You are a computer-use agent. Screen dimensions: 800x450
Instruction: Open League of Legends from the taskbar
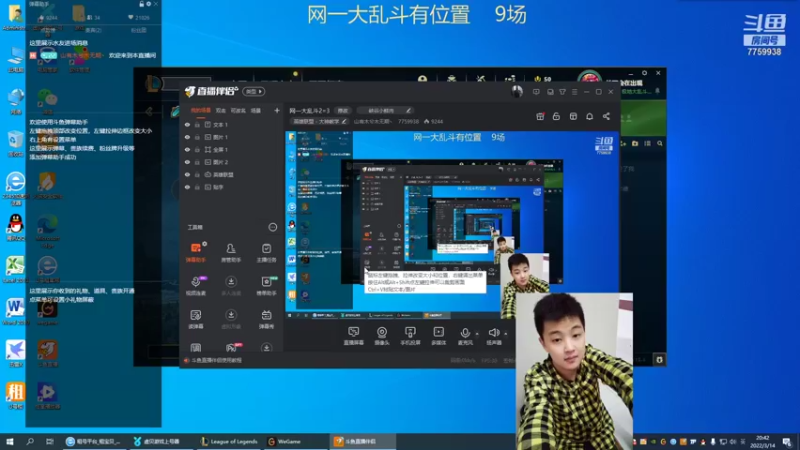click(229, 441)
